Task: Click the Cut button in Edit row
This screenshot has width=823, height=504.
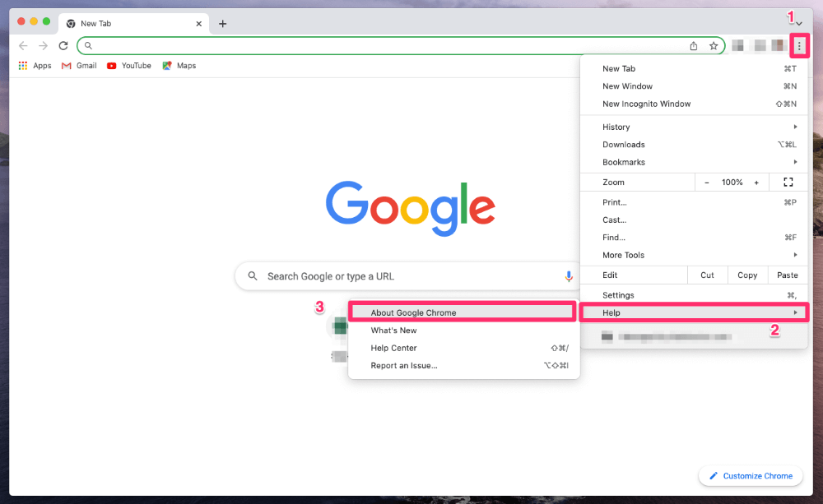Action: click(708, 275)
